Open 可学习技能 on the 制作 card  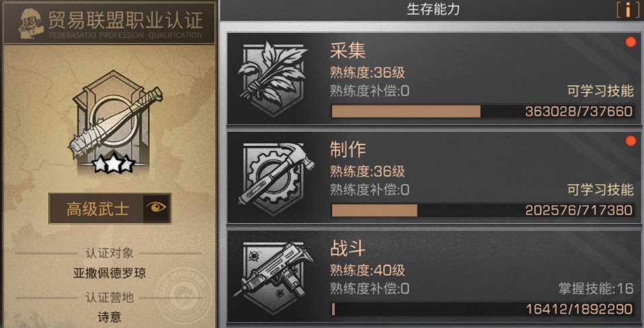[x=600, y=190]
